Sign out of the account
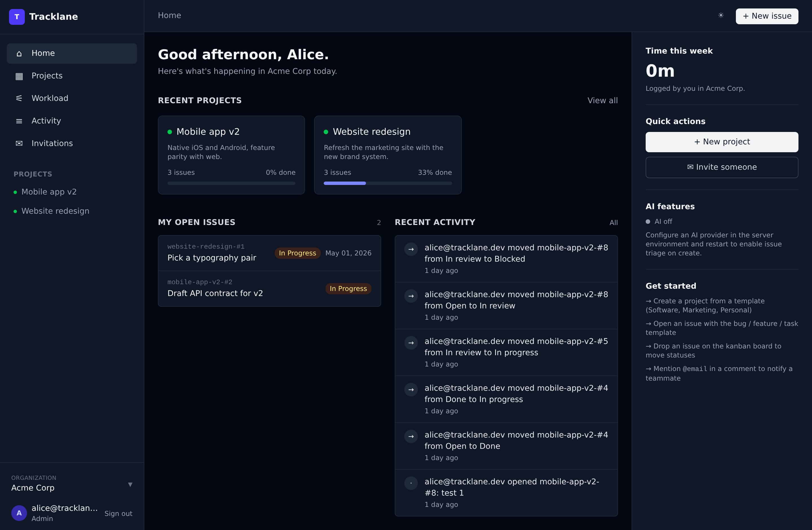 click(x=118, y=514)
